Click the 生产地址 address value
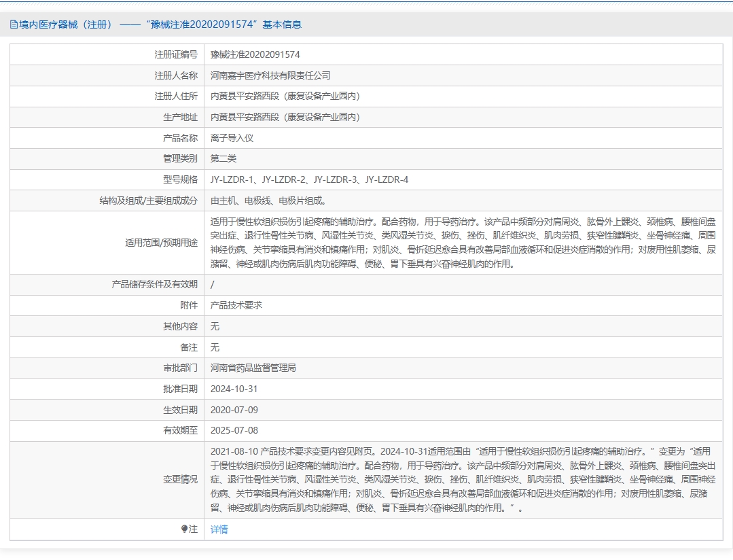This screenshot has height=560, width=733. [285, 117]
